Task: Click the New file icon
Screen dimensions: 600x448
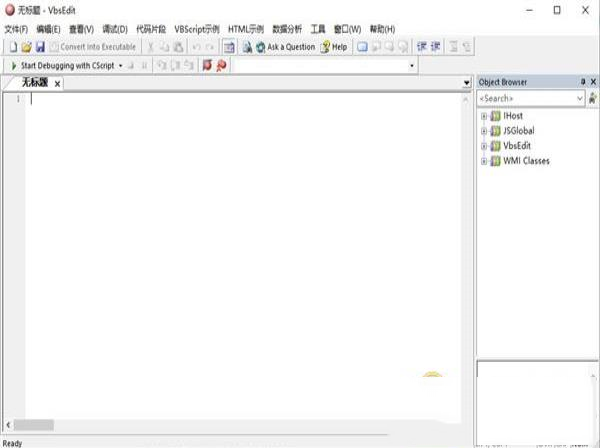Action: pos(13,47)
